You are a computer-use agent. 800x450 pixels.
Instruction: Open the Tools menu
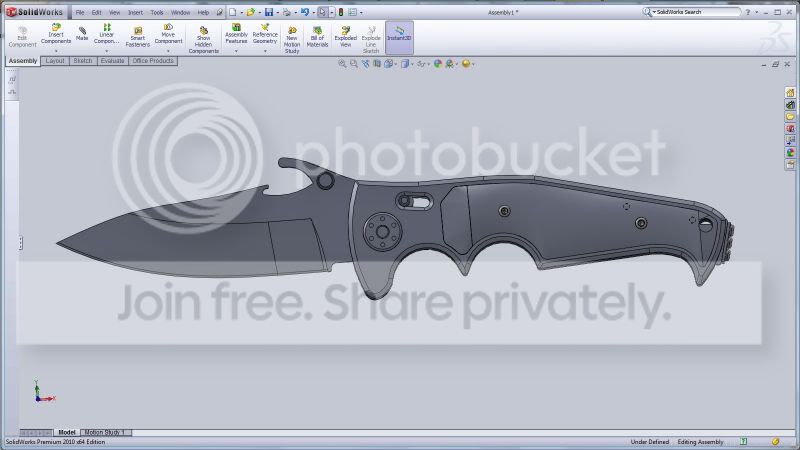point(157,12)
